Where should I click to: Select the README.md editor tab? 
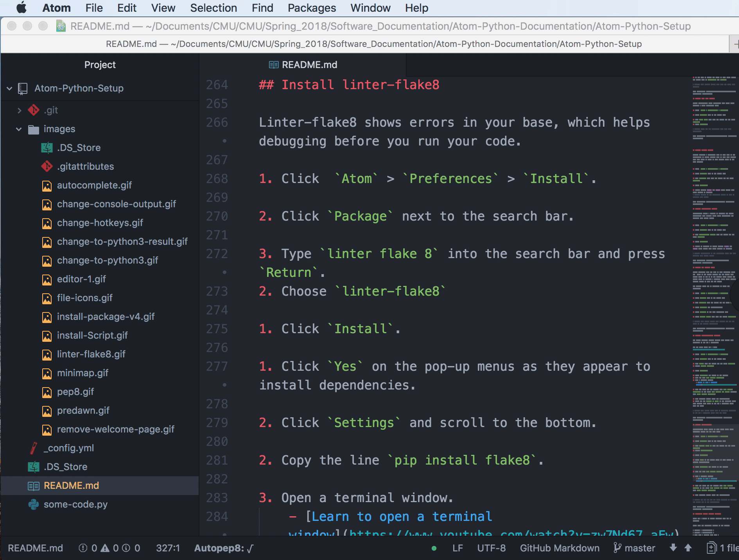point(303,65)
